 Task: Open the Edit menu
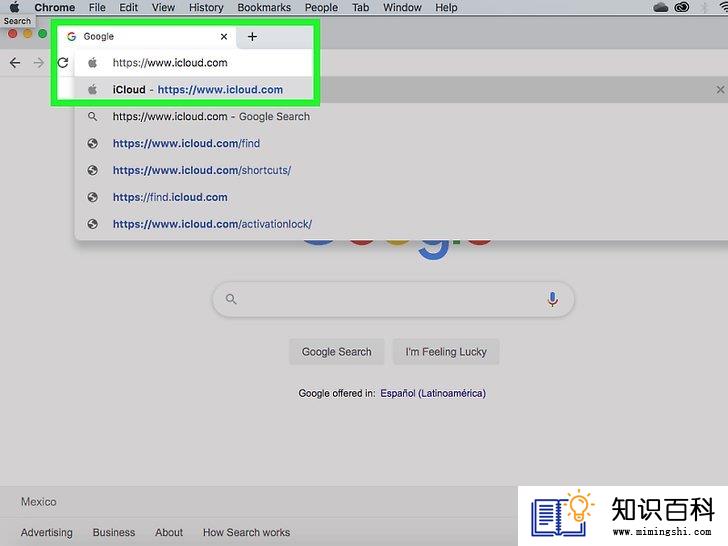click(x=128, y=7)
